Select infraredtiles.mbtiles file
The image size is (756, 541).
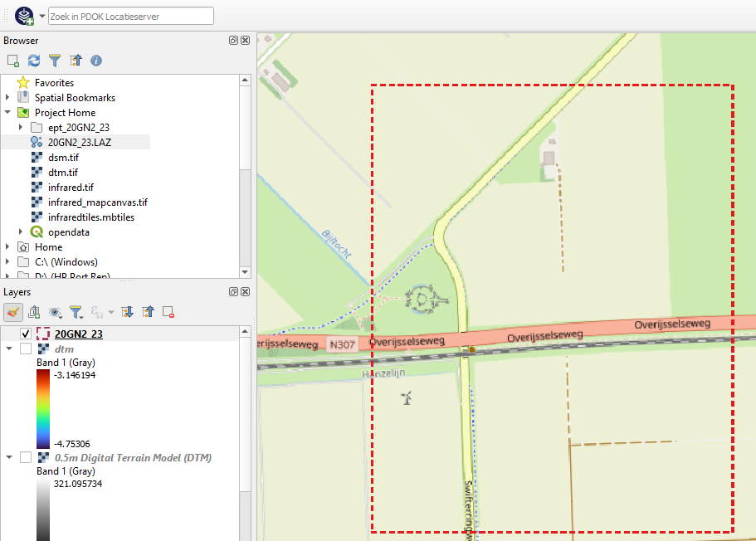(91, 217)
